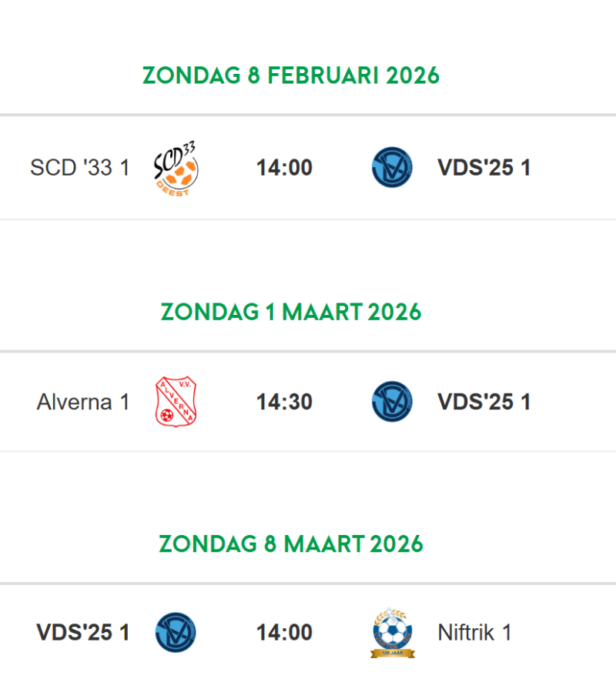This screenshot has height=679, width=616.
Task: Open the Niftrik 1 team link
Action: (474, 633)
